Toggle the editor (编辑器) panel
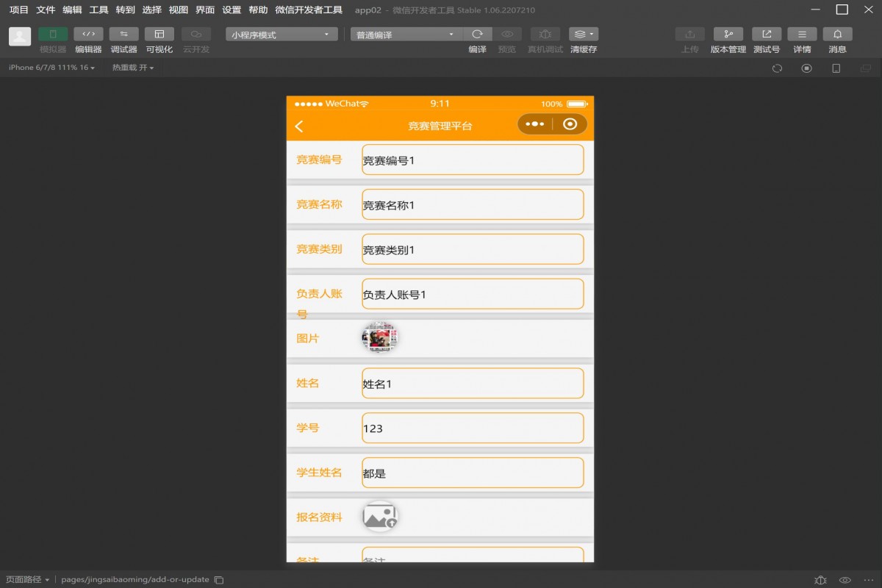882x588 pixels. click(x=88, y=35)
